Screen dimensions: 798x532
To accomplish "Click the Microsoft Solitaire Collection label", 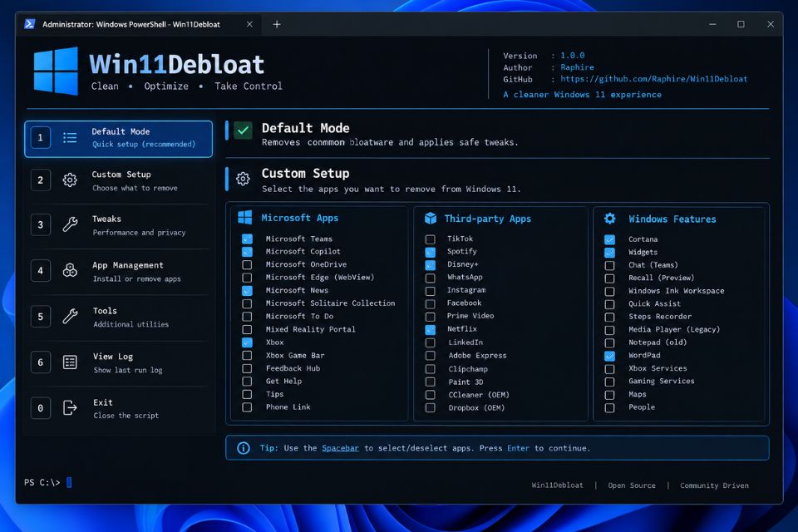I will [x=330, y=303].
